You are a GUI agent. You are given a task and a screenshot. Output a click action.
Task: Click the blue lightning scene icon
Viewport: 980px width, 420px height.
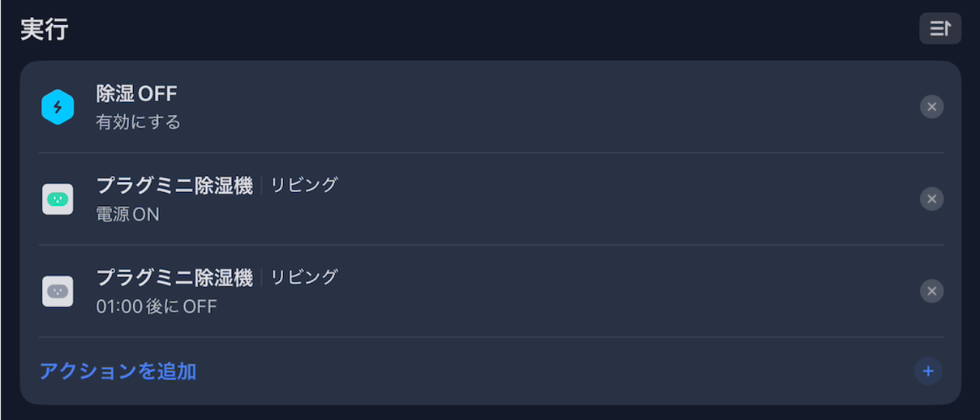(x=58, y=107)
